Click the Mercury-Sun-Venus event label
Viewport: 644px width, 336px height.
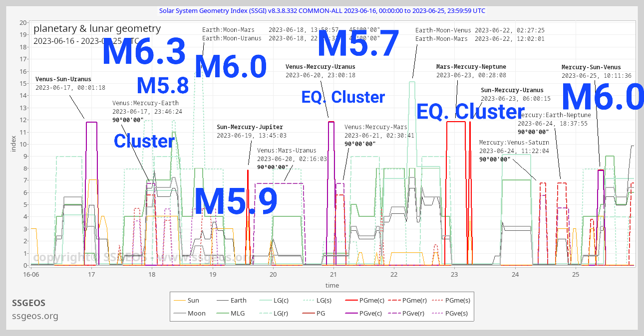coord(591,67)
